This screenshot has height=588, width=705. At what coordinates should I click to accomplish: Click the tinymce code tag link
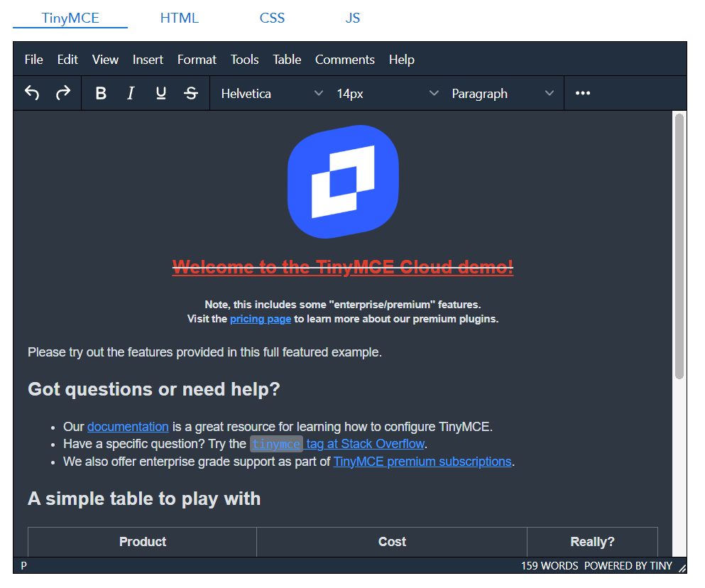[276, 444]
